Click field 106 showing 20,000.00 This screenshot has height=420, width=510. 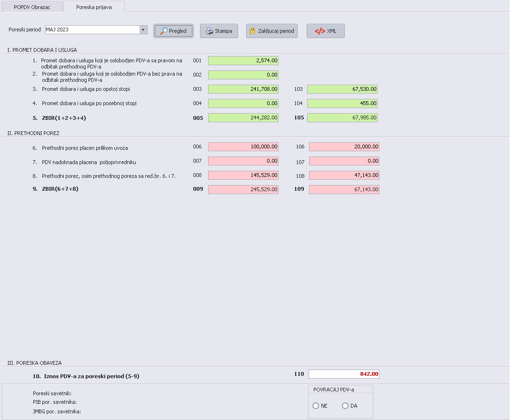click(x=344, y=147)
